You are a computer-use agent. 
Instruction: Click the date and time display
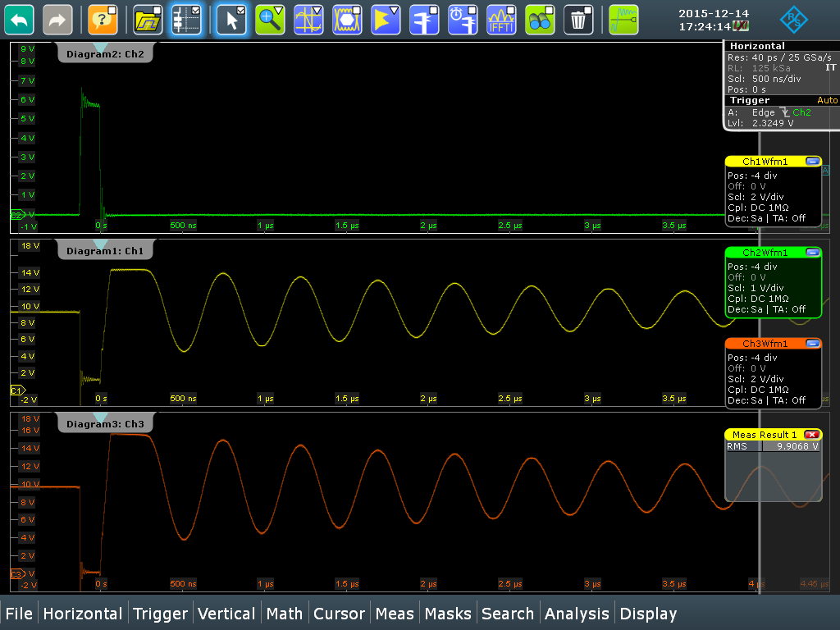[x=714, y=20]
